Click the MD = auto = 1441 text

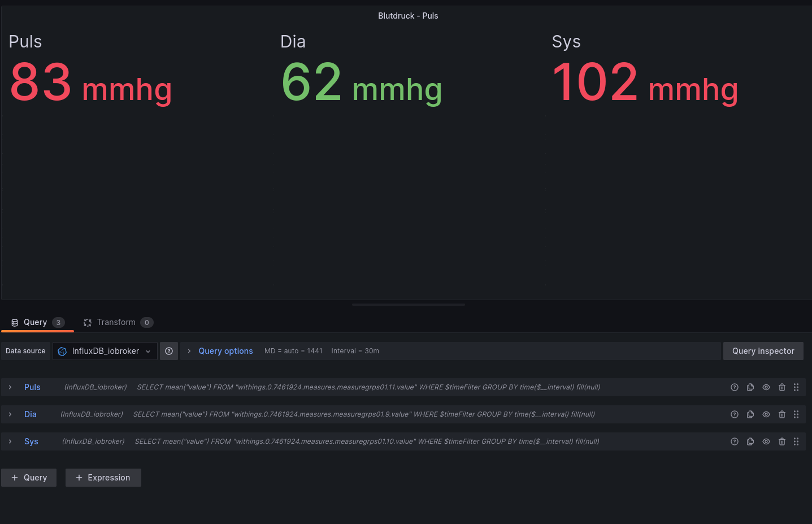293,351
